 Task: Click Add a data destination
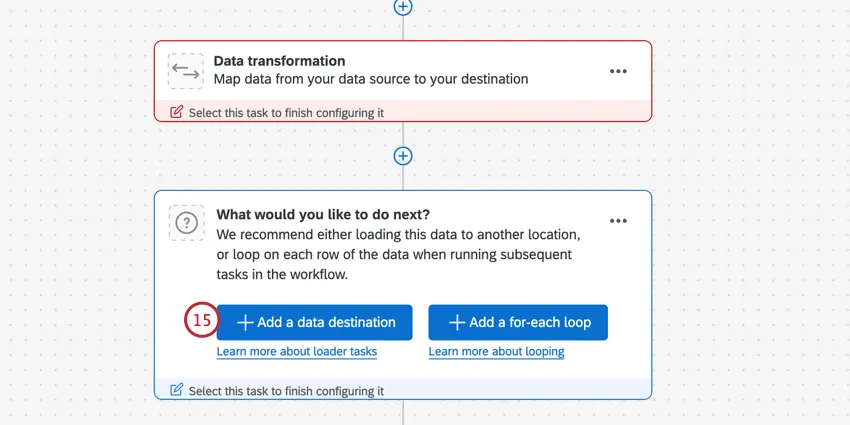tap(314, 322)
